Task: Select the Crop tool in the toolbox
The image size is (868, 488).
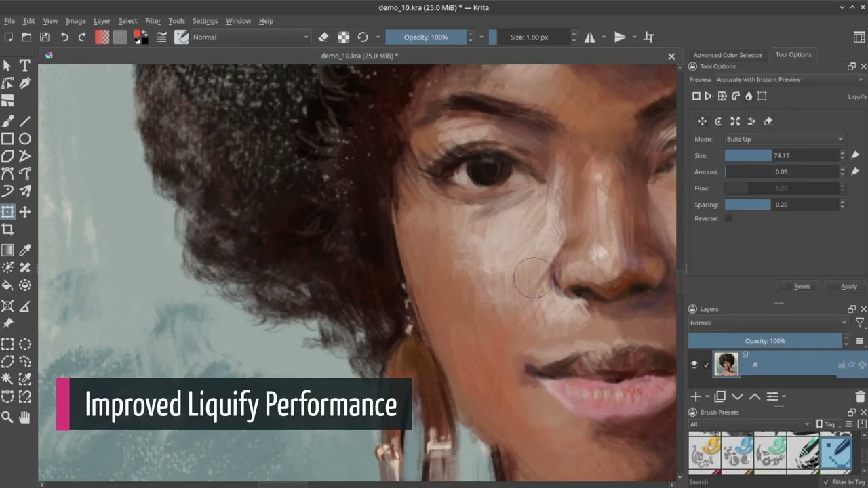Action: pyautogui.click(x=7, y=230)
